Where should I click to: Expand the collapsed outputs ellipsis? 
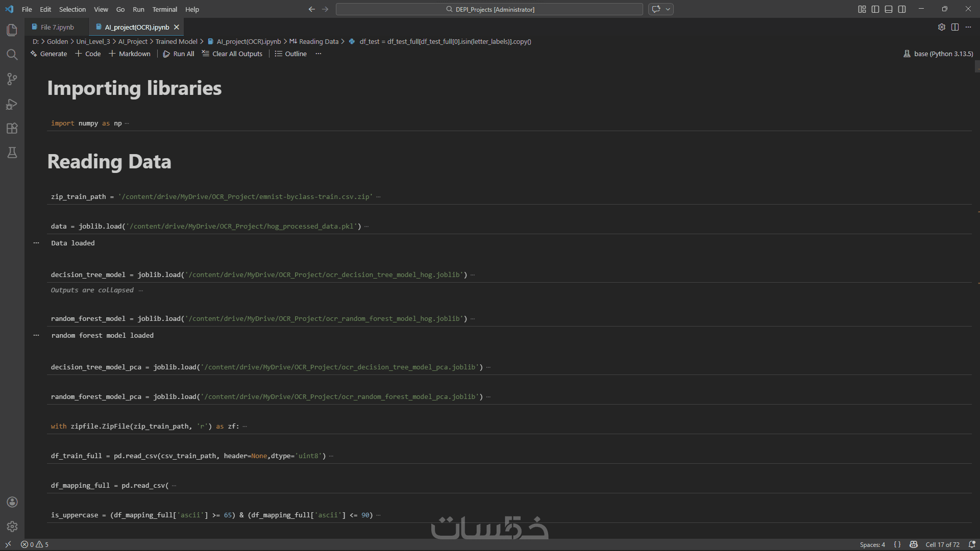tap(140, 290)
